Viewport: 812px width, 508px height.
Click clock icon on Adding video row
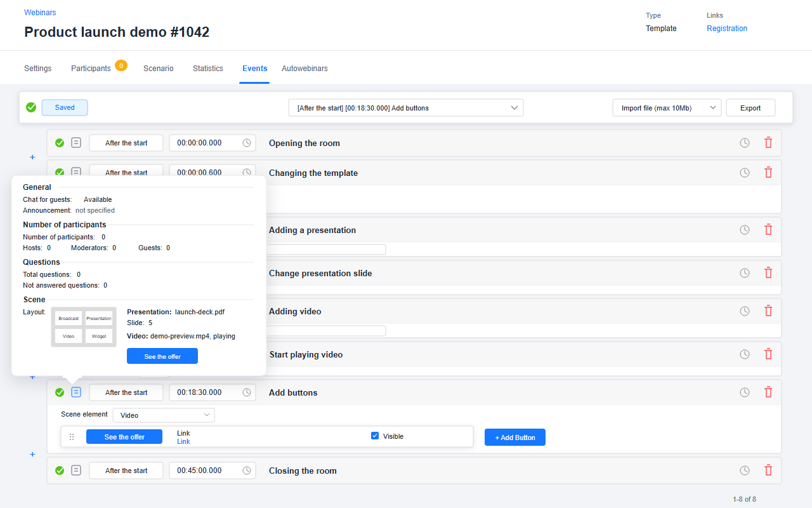[x=745, y=311]
